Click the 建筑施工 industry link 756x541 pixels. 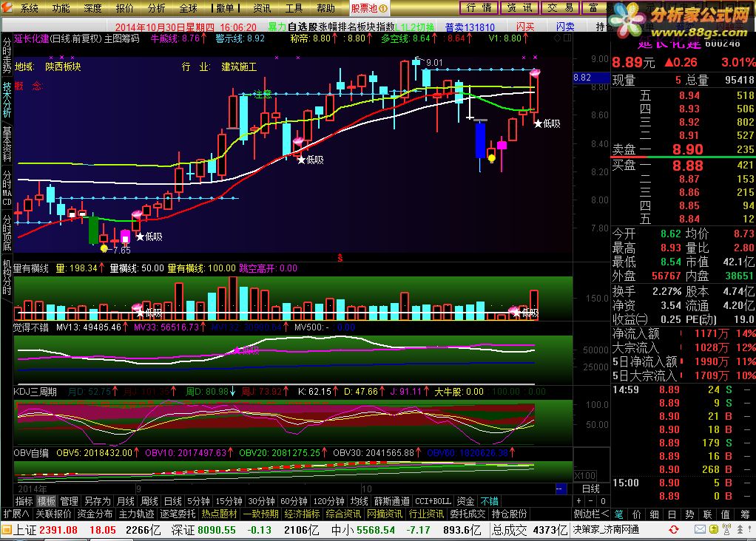click(x=239, y=67)
